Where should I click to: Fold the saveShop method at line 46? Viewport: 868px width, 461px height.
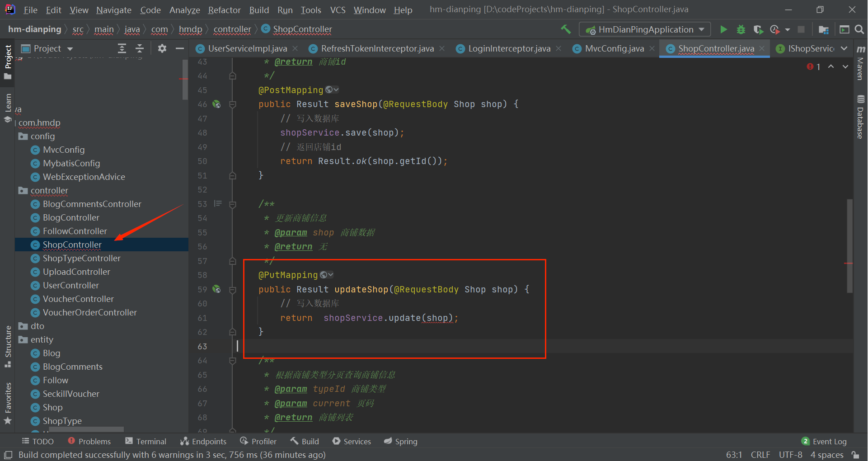click(233, 104)
